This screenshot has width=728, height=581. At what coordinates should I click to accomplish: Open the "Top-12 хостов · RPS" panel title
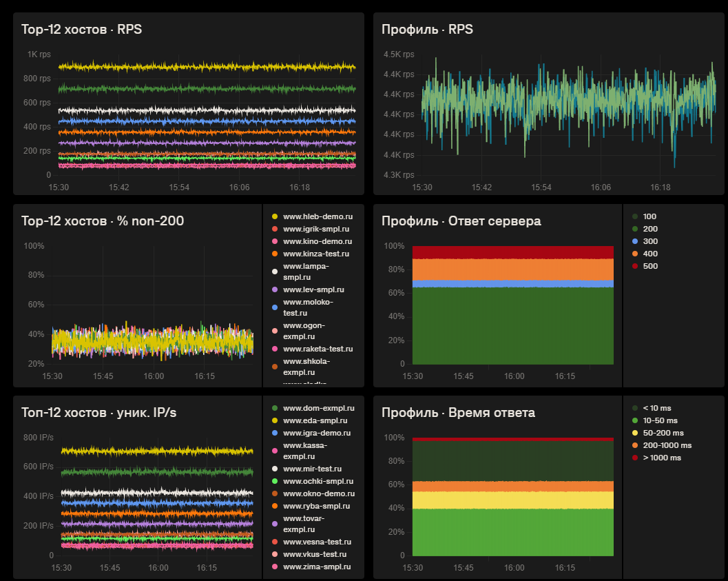click(82, 29)
